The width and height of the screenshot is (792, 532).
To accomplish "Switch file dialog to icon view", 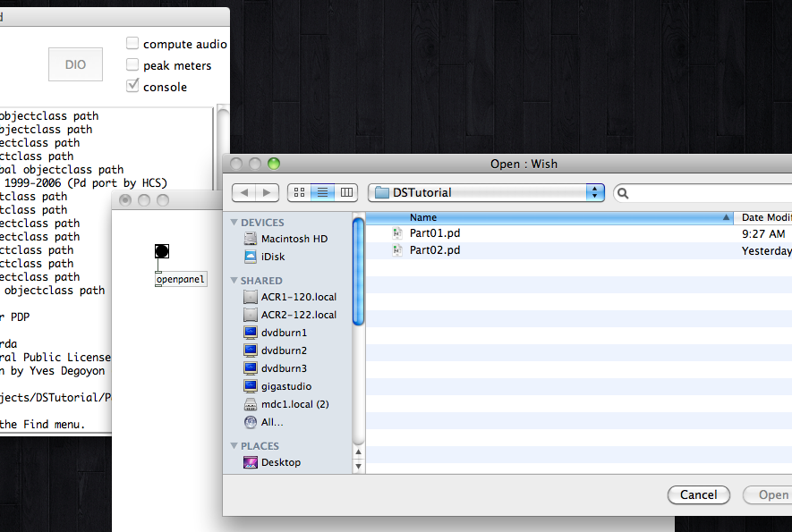I will (300, 192).
